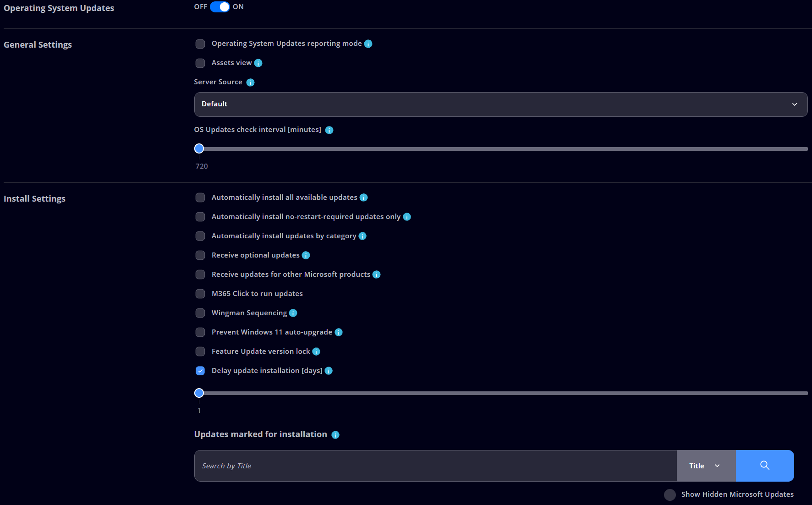This screenshot has width=812, height=505.
Task: Check Receive updates for other Microsoft products
Action: tap(200, 274)
